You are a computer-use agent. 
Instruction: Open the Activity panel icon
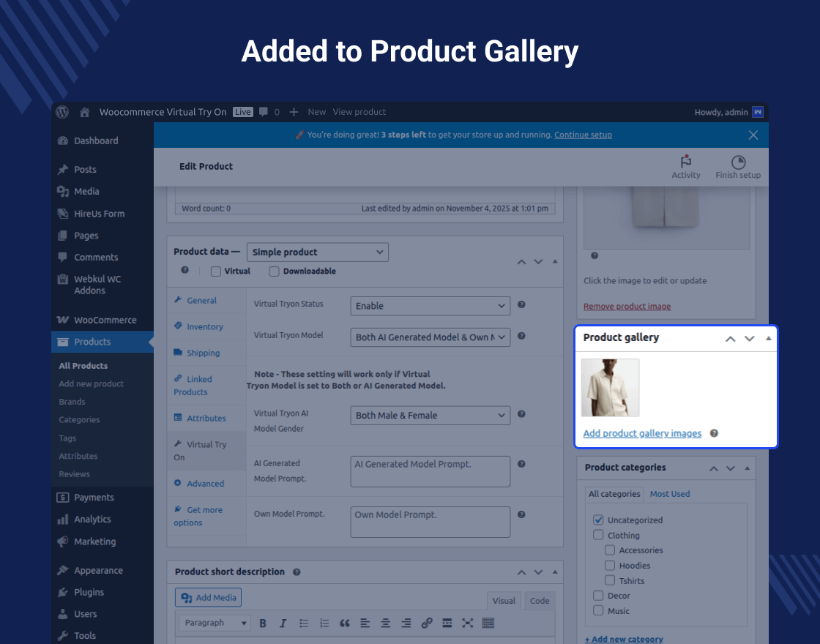point(686,162)
